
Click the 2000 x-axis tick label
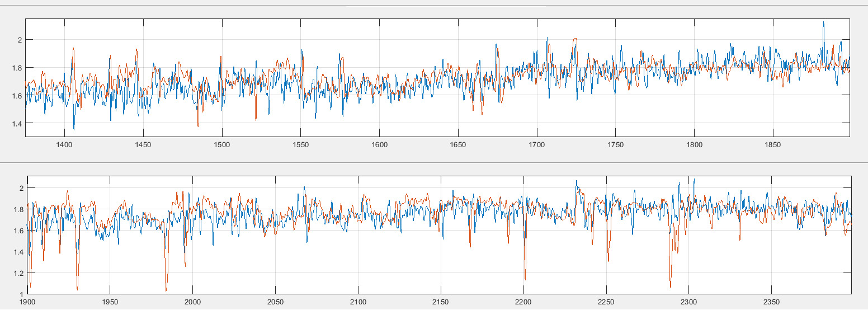(192, 302)
